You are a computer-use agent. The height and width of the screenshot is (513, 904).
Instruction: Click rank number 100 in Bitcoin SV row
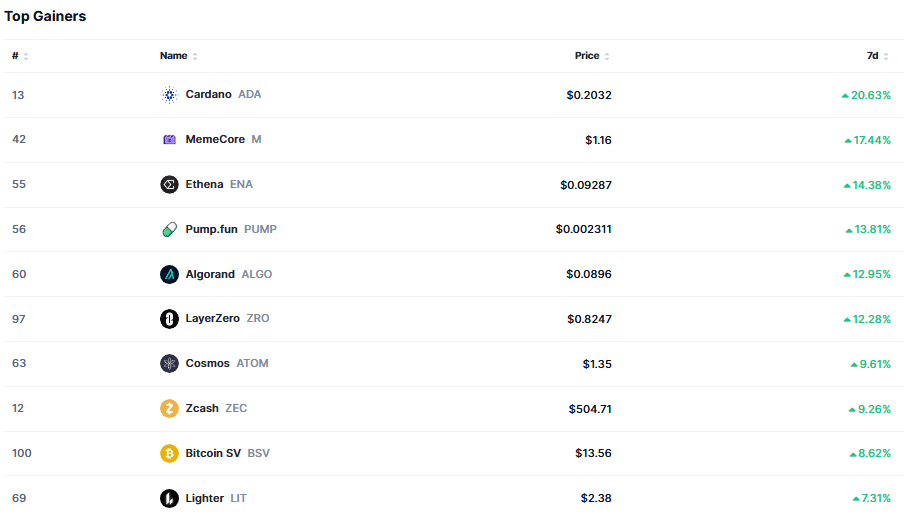(x=21, y=453)
